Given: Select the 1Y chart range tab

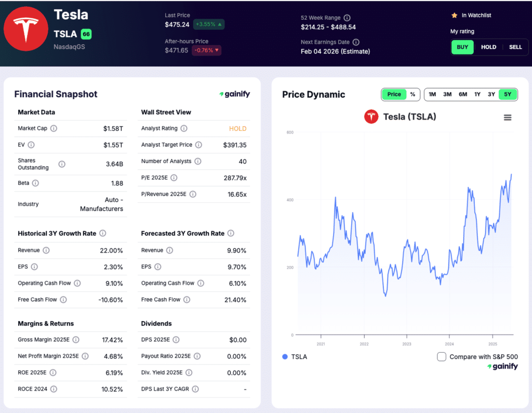Looking at the screenshot, I should [x=477, y=95].
